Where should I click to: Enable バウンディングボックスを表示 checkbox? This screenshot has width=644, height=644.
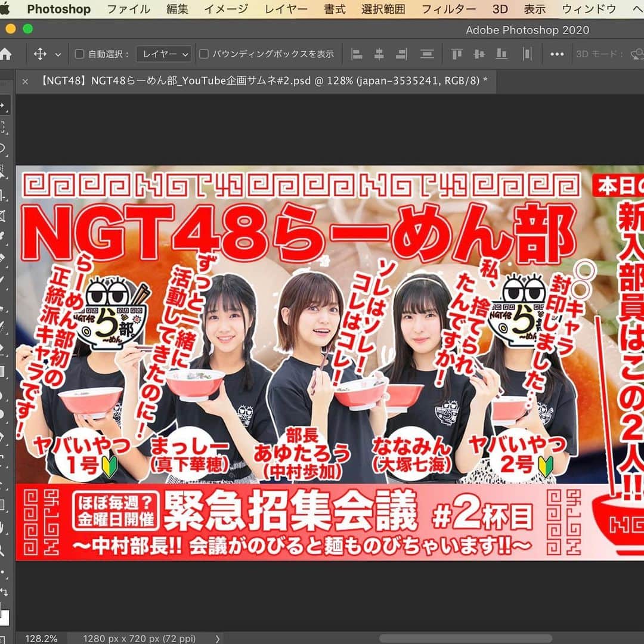point(204,54)
